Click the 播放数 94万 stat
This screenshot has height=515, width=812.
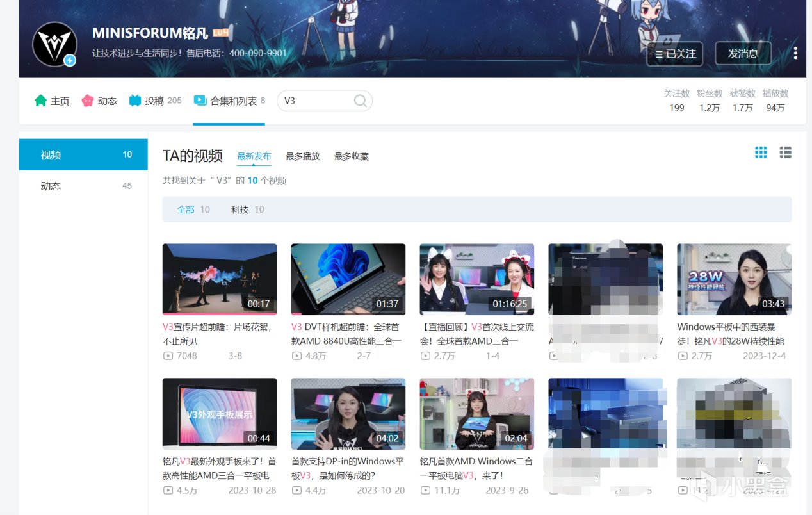pos(775,101)
